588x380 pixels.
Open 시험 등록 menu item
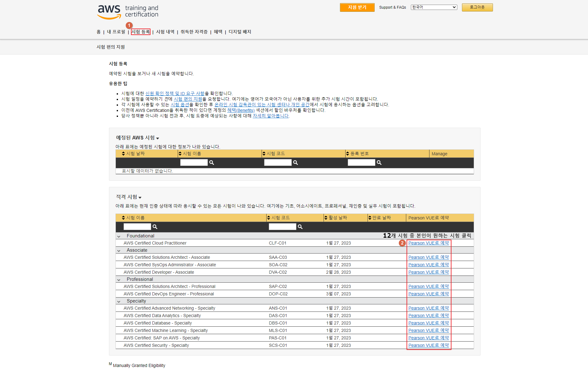141,32
